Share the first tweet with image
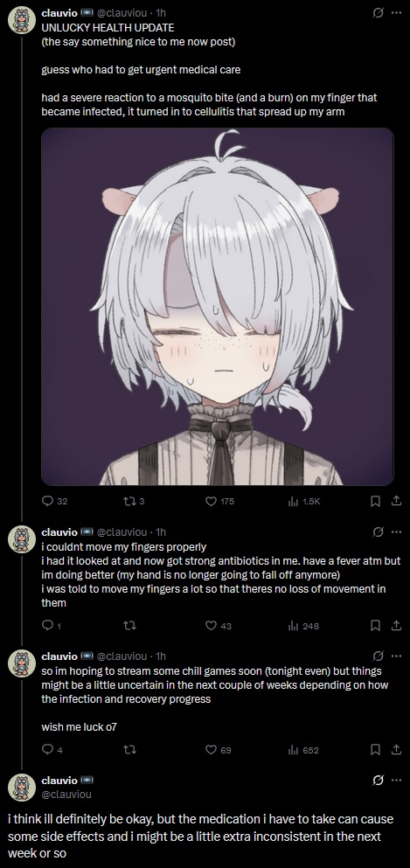The image size is (410, 868). [x=396, y=501]
